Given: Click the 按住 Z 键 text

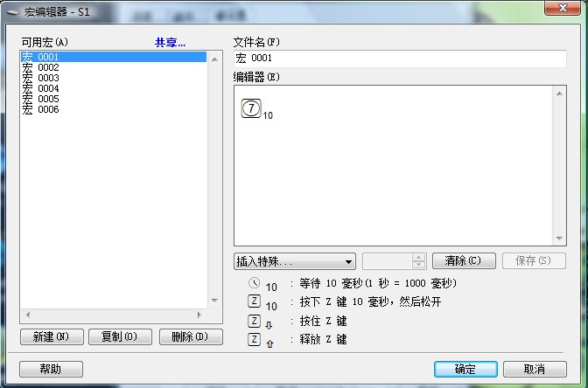Looking at the screenshot, I should click(323, 321).
